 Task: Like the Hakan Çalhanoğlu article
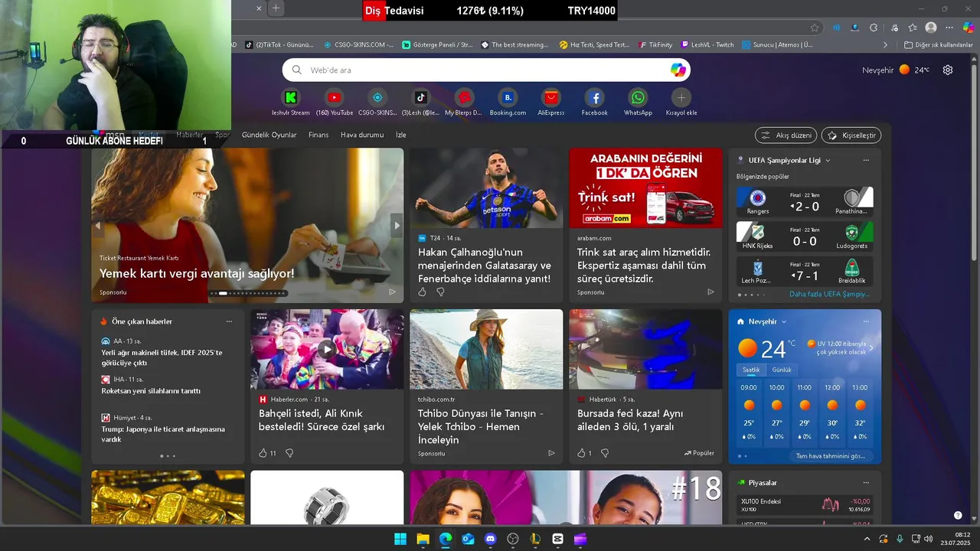[x=422, y=292]
